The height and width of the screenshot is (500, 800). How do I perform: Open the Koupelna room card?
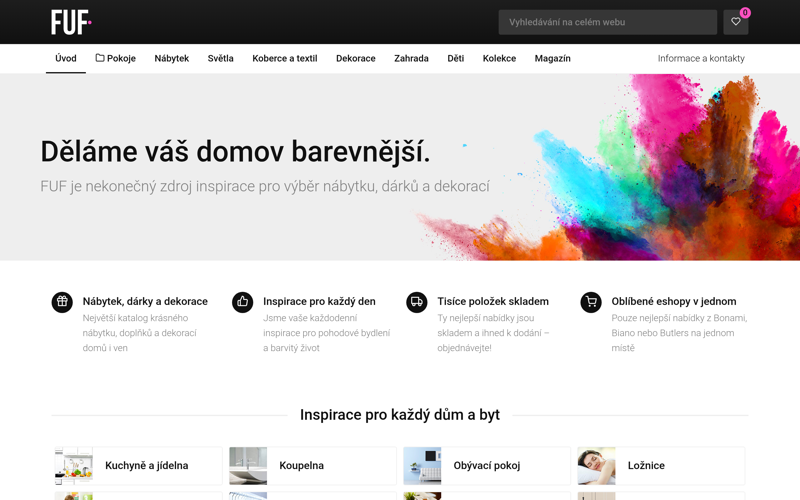point(313,465)
